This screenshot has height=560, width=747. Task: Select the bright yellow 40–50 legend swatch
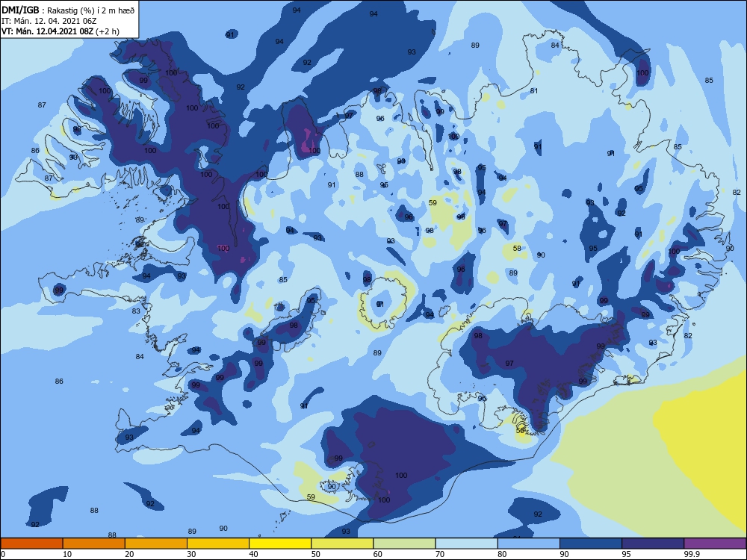(x=280, y=544)
